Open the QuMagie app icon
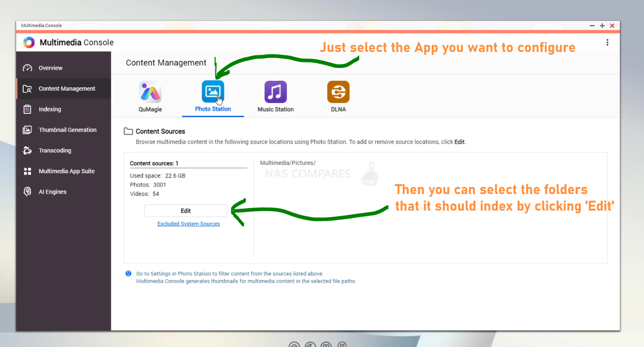 (150, 92)
